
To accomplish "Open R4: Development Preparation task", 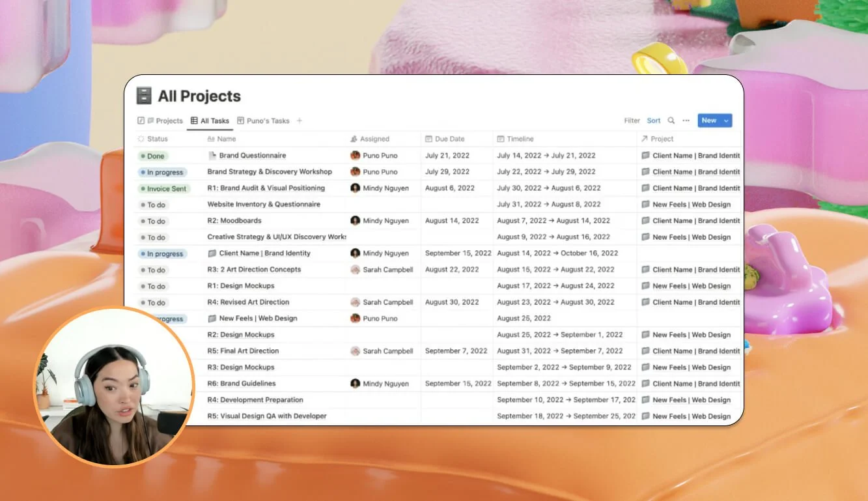I will pos(255,400).
